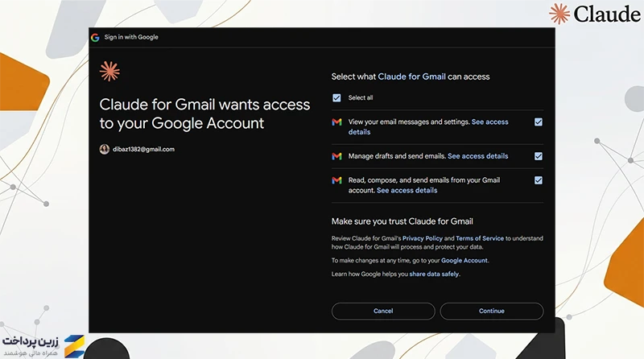Open the Privacy Policy link
644x359 pixels.
point(422,238)
